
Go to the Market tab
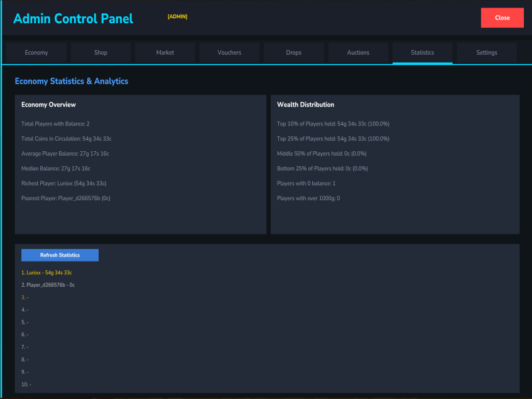click(165, 53)
